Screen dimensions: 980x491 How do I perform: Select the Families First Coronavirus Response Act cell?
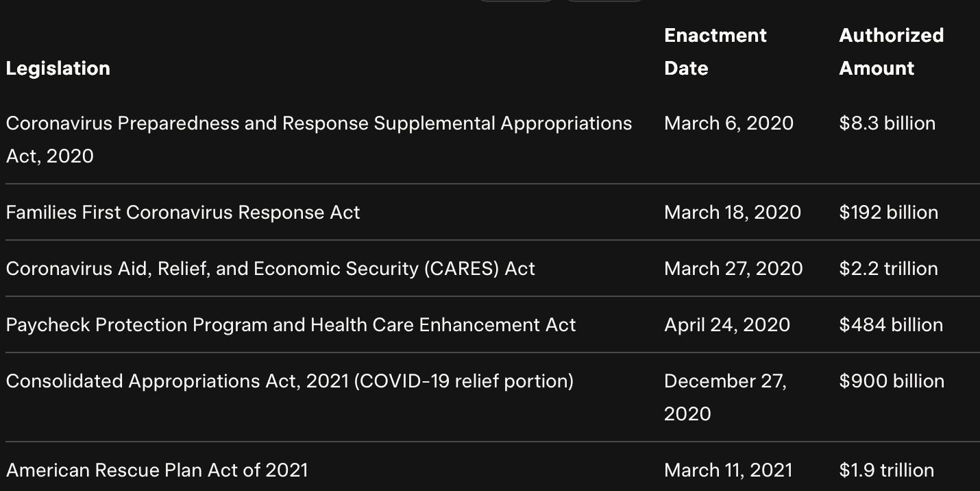(183, 213)
